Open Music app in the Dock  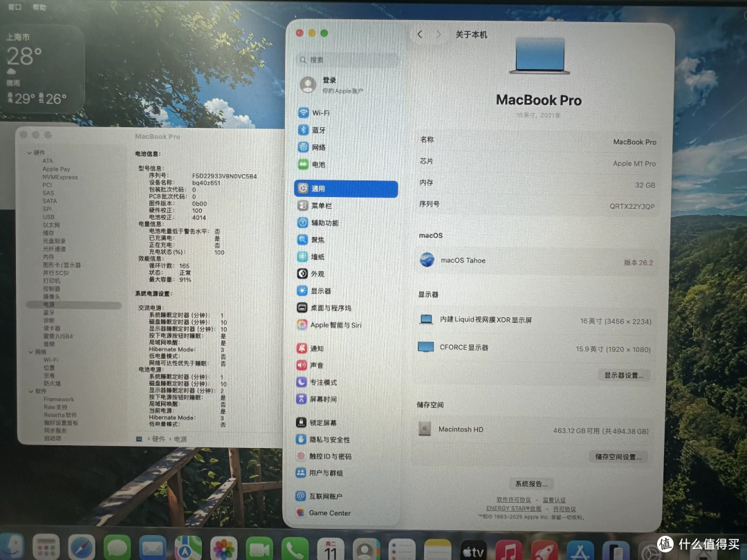(x=509, y=552)
